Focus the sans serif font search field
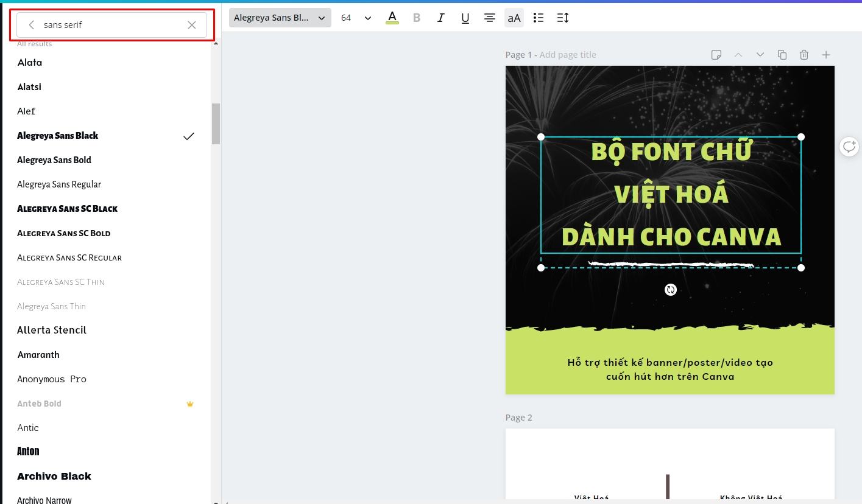The width and height of the screenshot is (862, 504). click(111, 25)
